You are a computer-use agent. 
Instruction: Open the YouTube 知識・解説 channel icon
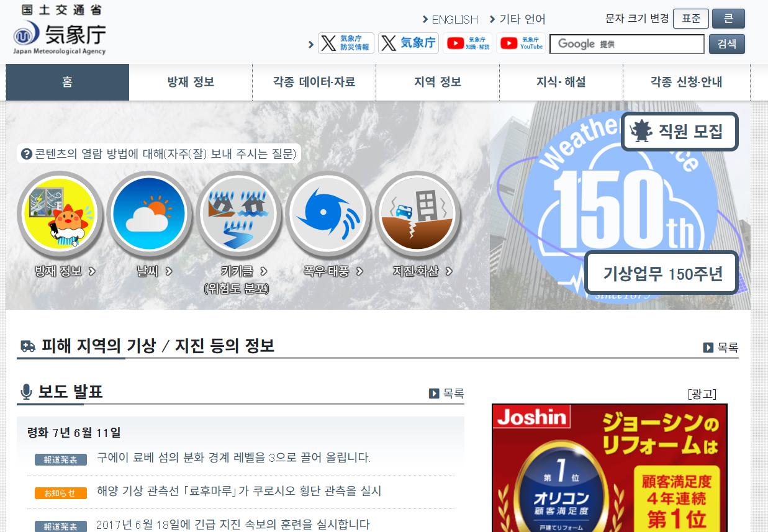pos(468,43)
